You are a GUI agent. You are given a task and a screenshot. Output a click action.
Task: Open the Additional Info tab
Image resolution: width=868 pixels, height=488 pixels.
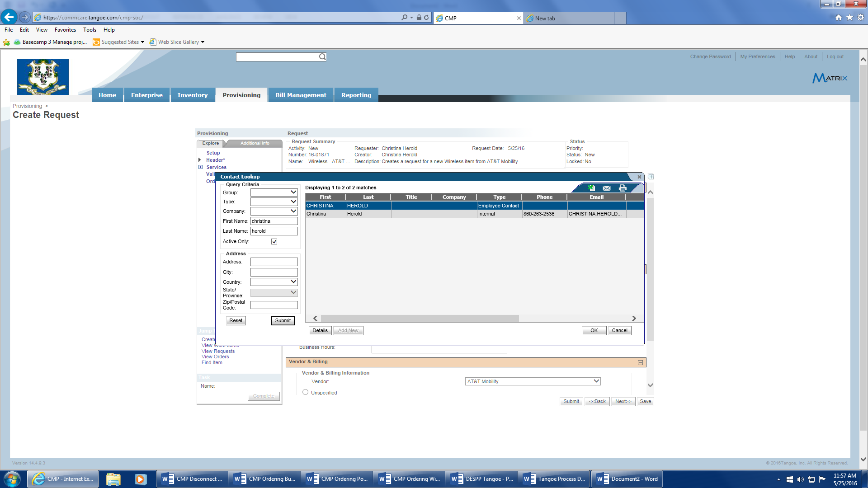[x=255, y=143]
